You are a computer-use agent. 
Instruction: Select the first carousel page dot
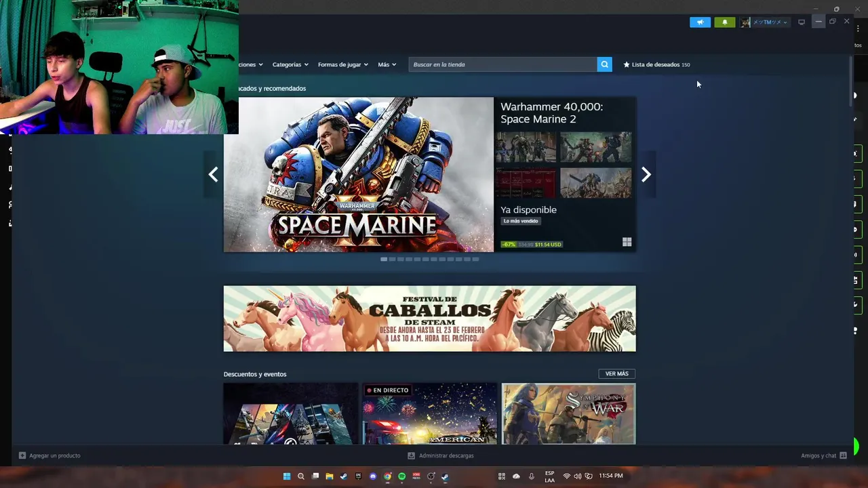click(384, 259)
